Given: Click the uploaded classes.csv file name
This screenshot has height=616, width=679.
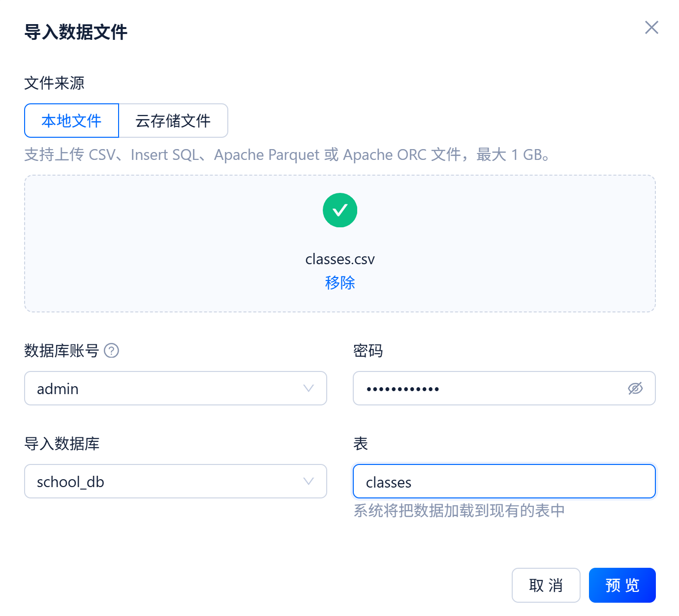Looking at the screenshot, I should pyautogui.click(x=339, y=259).
